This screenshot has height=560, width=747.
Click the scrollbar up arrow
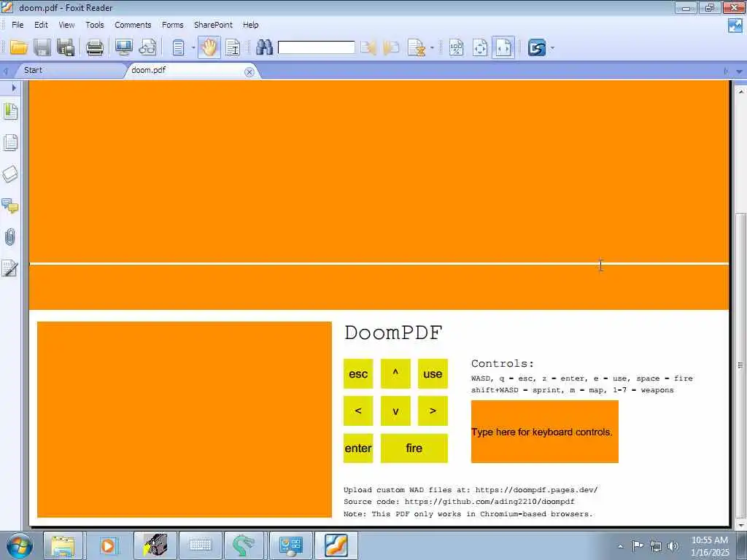click(740, 90)
